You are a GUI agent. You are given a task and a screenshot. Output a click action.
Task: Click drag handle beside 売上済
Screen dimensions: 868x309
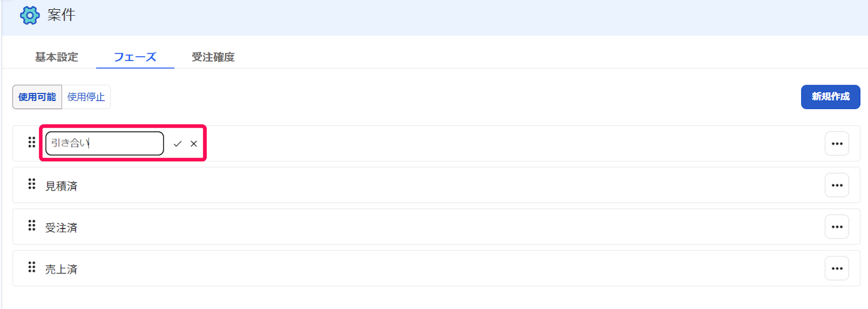(x=32, y=267)
